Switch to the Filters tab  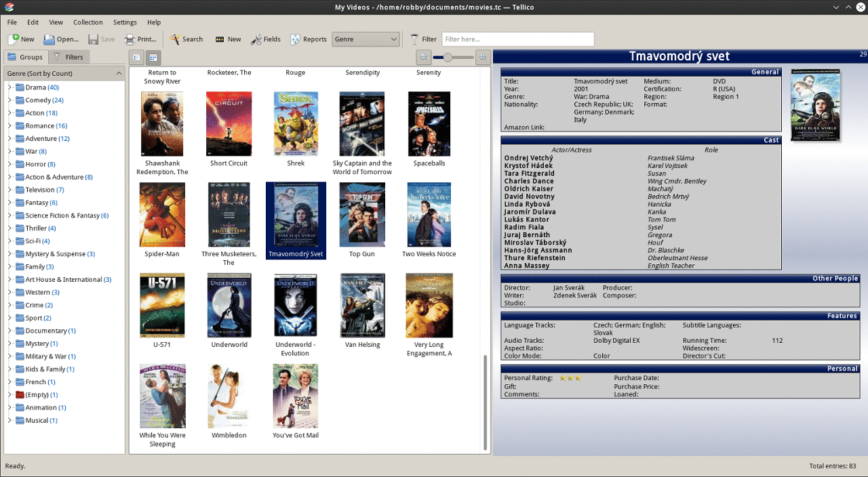point(68,57)
